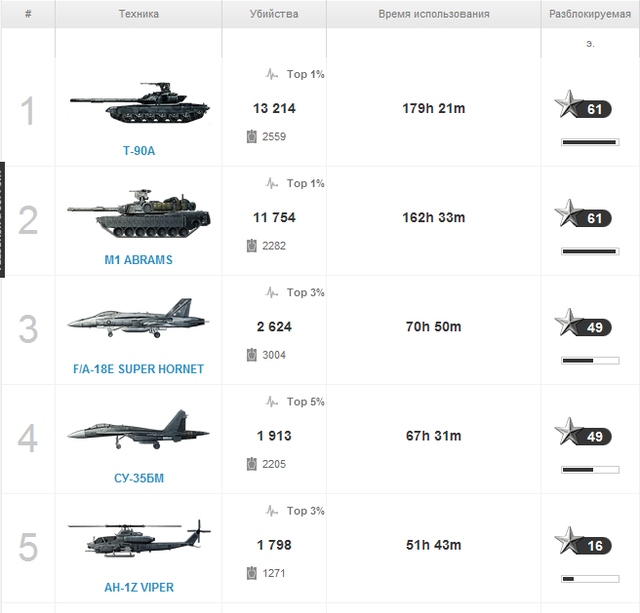Image resolution: width=640 pixels, height=613 pixels.
Task: Click the Техника column header
Action: [139, 14]
